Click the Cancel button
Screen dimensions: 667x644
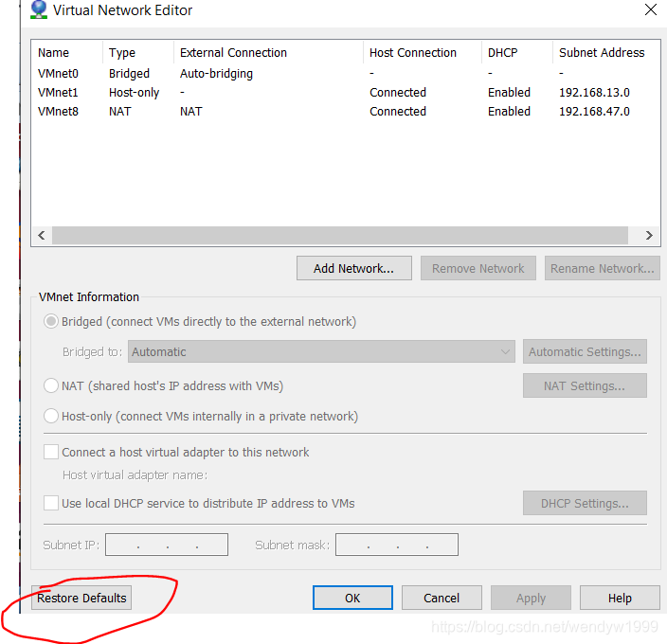442,598
